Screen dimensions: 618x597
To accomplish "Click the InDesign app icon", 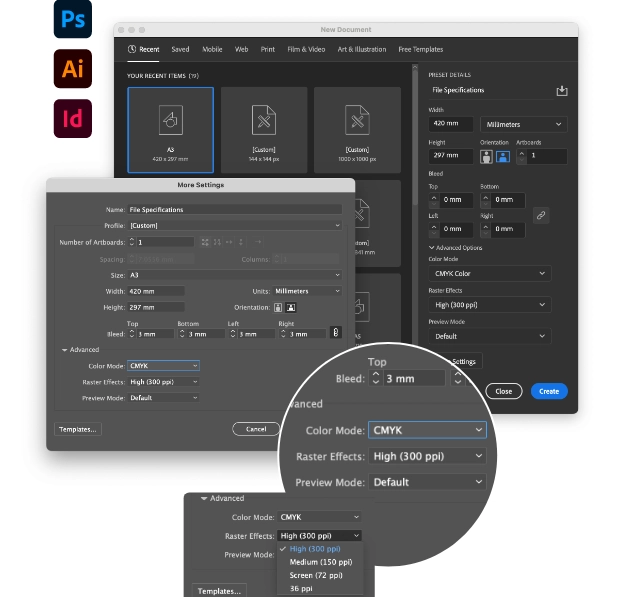I will pyautogui.click(x=73, y=118).
